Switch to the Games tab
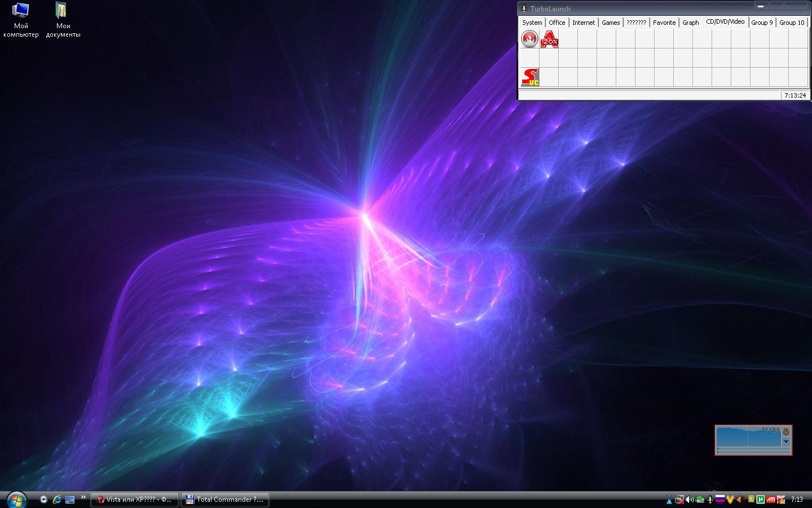 tap(611, 23)
